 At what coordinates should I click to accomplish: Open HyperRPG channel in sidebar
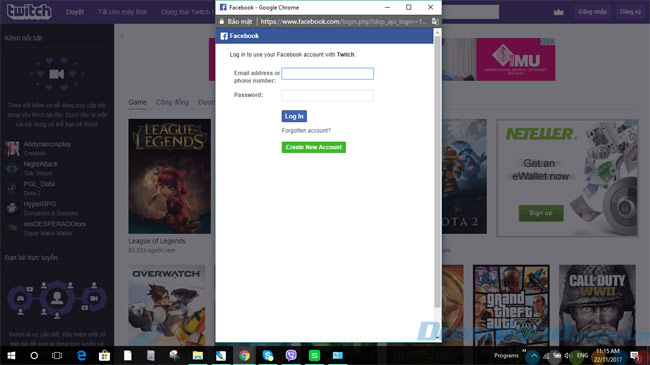point(40,208)
